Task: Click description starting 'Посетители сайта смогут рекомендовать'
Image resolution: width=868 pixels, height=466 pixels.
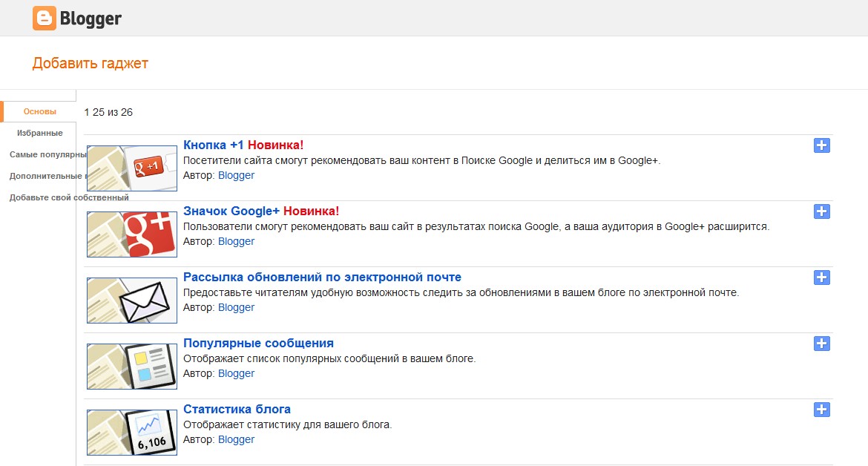Action: [x=422, y=160]
